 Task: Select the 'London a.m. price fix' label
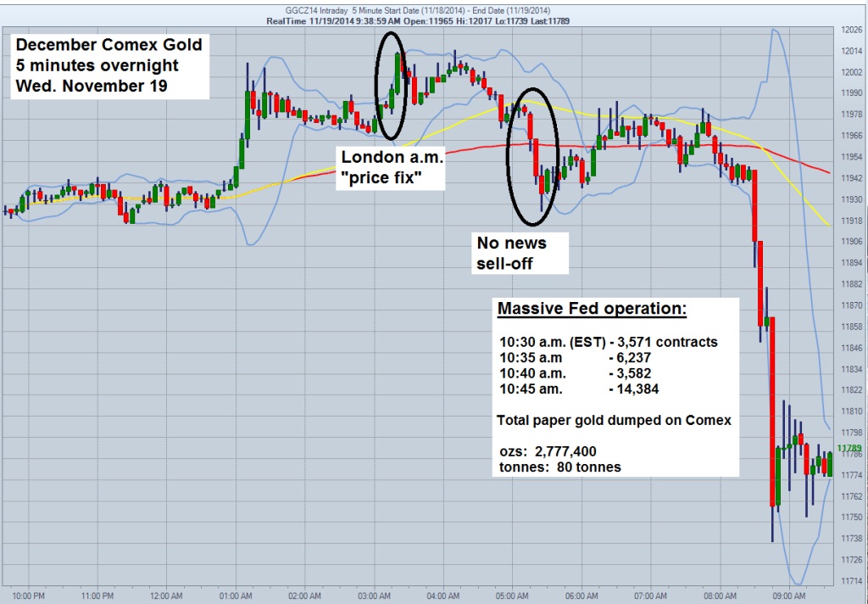click(393, 168)
